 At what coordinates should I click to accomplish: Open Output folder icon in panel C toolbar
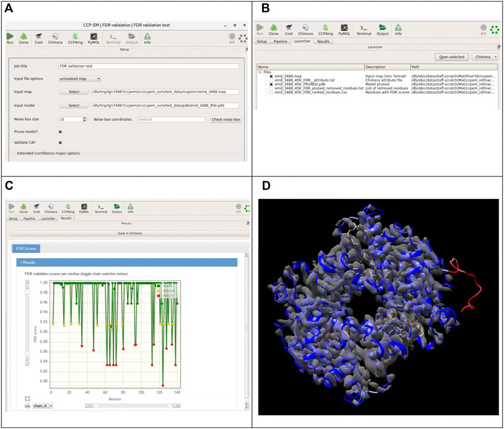tap(117, 208)
